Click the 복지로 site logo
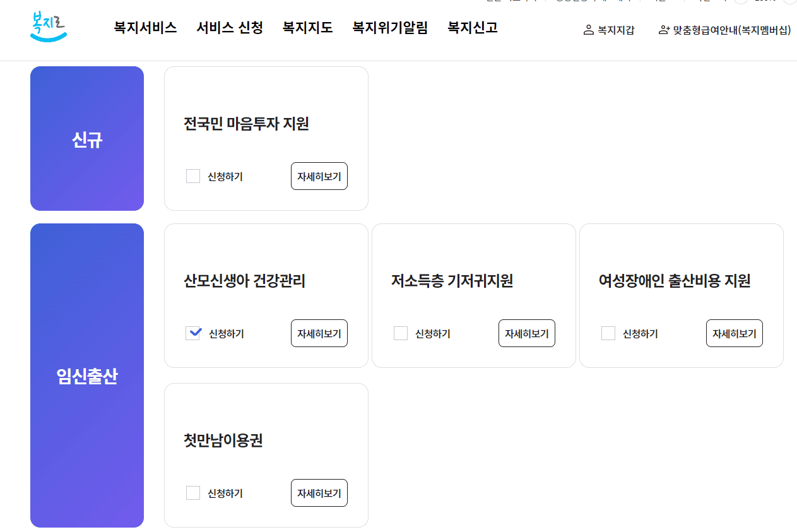The image size is (797, 532). [49, 28]
